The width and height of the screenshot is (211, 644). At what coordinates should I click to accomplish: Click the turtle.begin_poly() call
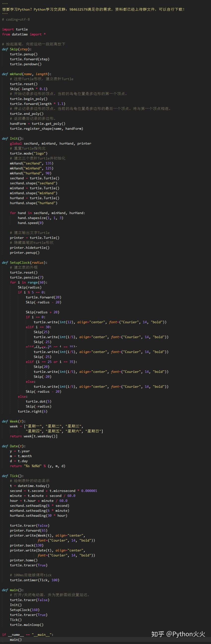29,99
